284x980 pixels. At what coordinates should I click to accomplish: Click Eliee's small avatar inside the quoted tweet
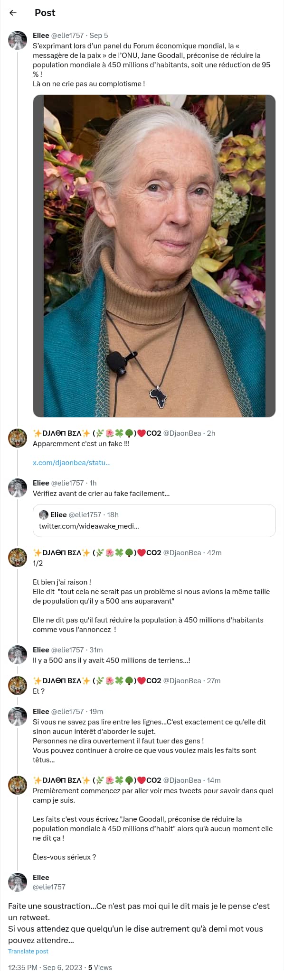(44, 514)
